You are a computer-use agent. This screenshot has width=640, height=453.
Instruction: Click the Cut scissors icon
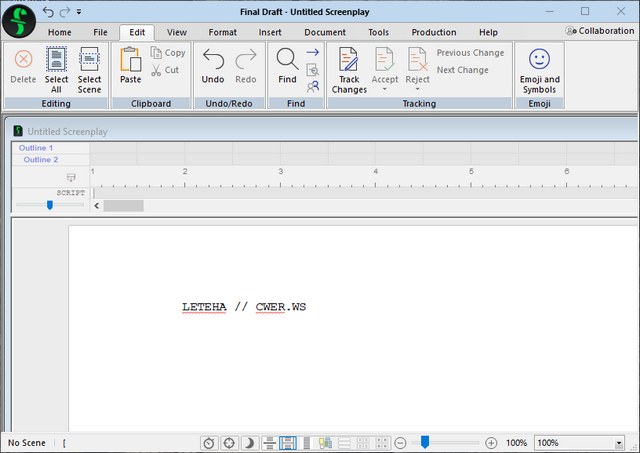pos(166,70)
